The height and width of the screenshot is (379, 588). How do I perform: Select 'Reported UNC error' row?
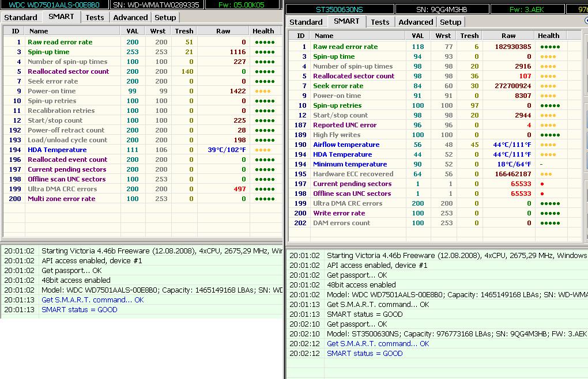pos(435,125)
